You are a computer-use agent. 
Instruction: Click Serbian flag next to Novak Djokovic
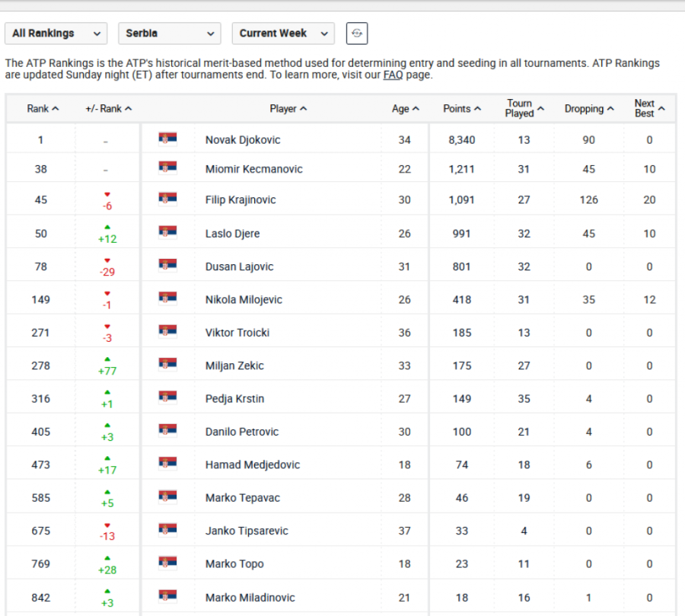tap(167, 139)
